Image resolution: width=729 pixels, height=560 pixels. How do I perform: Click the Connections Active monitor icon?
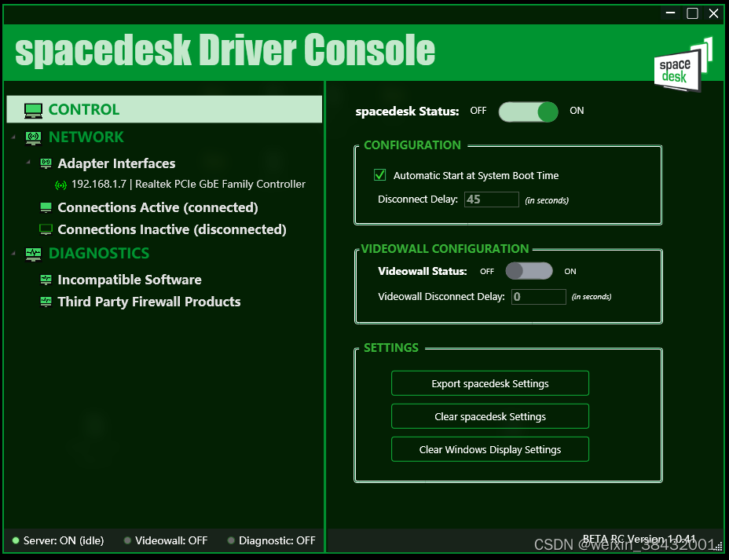tap(46, 207)
